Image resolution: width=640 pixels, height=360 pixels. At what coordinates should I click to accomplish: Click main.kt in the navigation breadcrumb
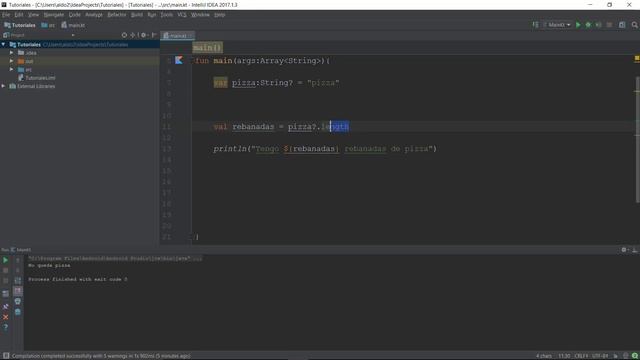pyautogui.click(x=73, y=25)
